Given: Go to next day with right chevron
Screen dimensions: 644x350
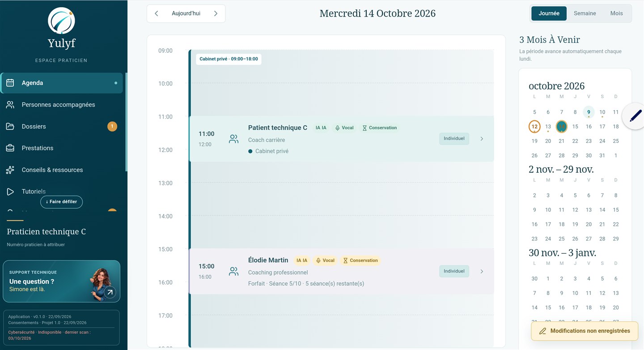Looking at the screenshot, I should click(x=216, y=13).
